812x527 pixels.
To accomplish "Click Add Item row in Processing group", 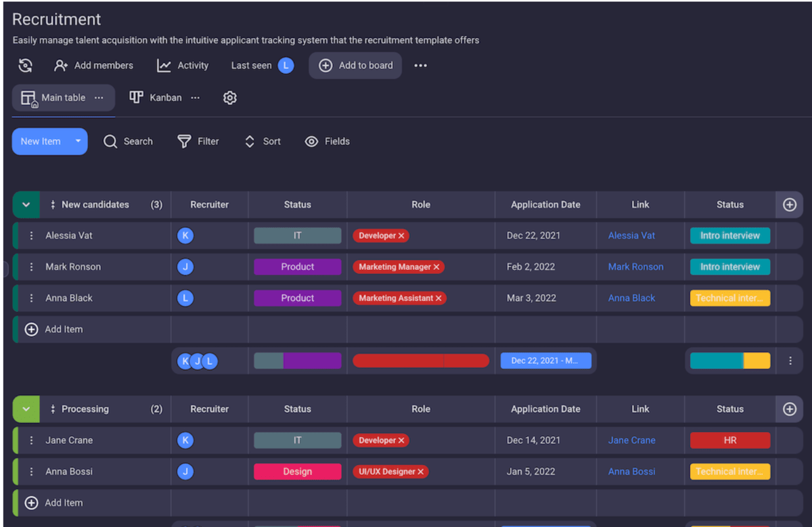I will [64, 503].
